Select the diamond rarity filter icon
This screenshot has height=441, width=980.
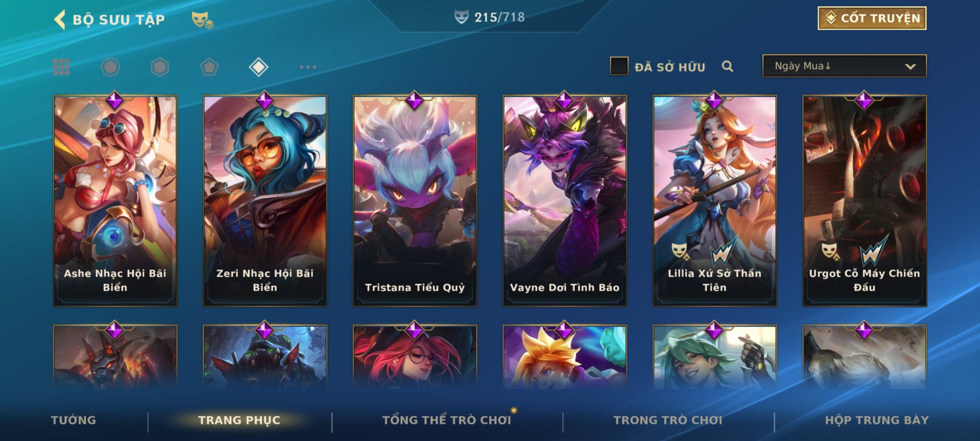coord(258,67)
